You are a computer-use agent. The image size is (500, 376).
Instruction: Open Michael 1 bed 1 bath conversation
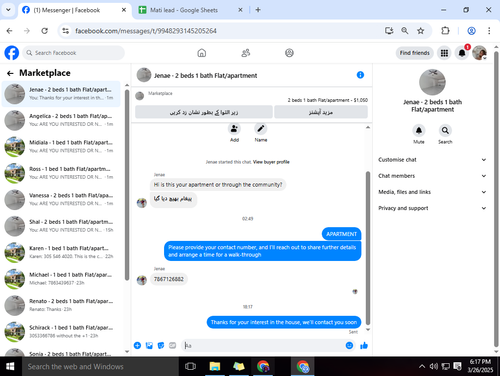pos(61,279)
